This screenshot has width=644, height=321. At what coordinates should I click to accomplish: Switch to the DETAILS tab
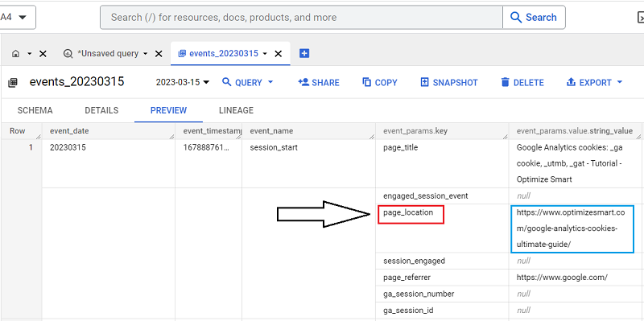[101, 110]
